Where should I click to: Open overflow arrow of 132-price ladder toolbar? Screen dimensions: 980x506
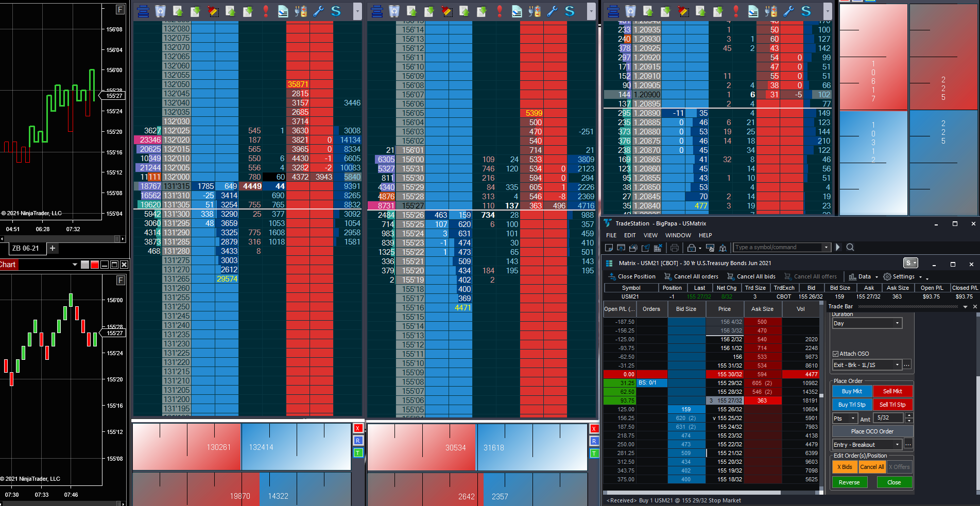point(357,11)
